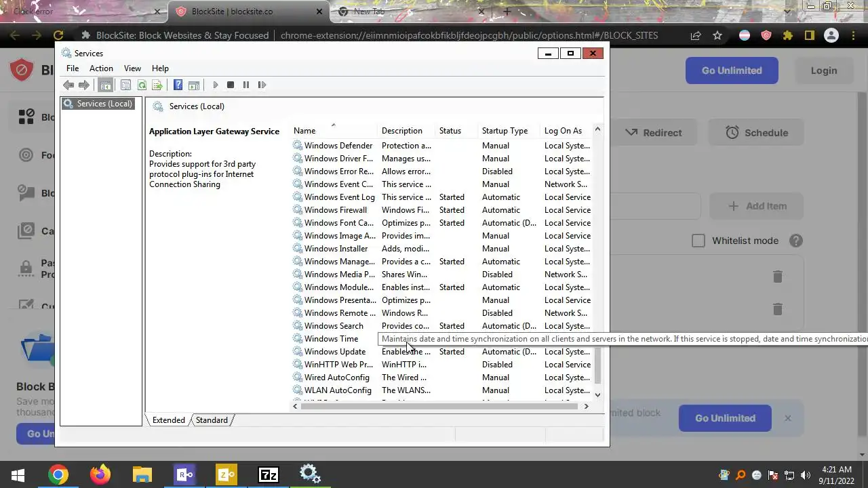Delete the second blocked site trash icon
Screen dimensions: 868x488
point(778,309)
